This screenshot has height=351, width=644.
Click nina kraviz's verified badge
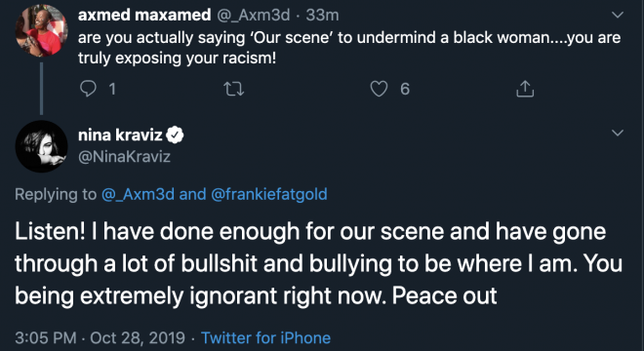(x=176, y=135)
